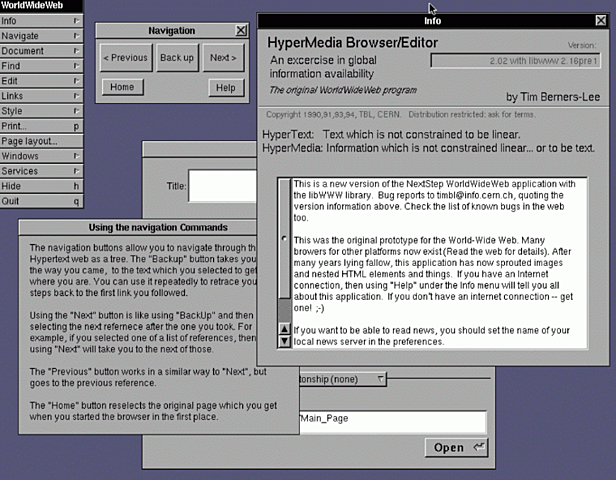This screenshot has height=480, width=616.
Task: Click the Document submenu arrow indicator
Action: click(x=77, y=51)
